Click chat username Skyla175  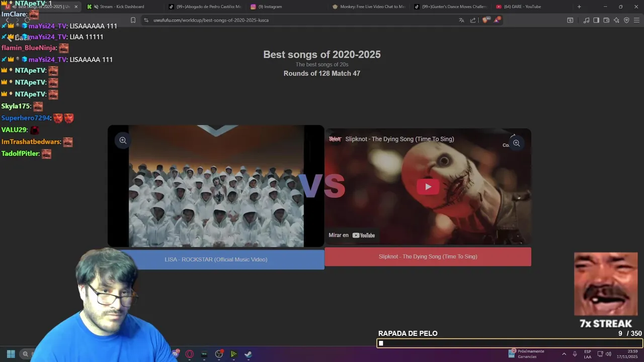(x=16, y=106)
